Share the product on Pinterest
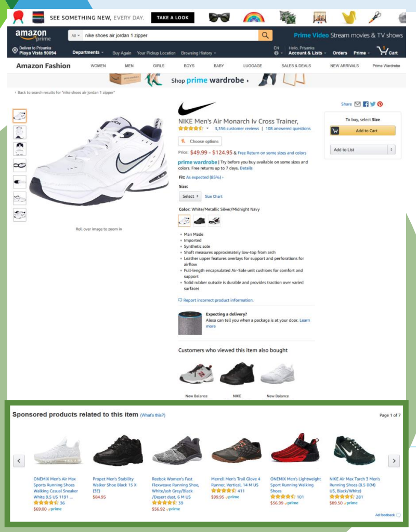The image size is (416, 532). click(x=380, y=104)
